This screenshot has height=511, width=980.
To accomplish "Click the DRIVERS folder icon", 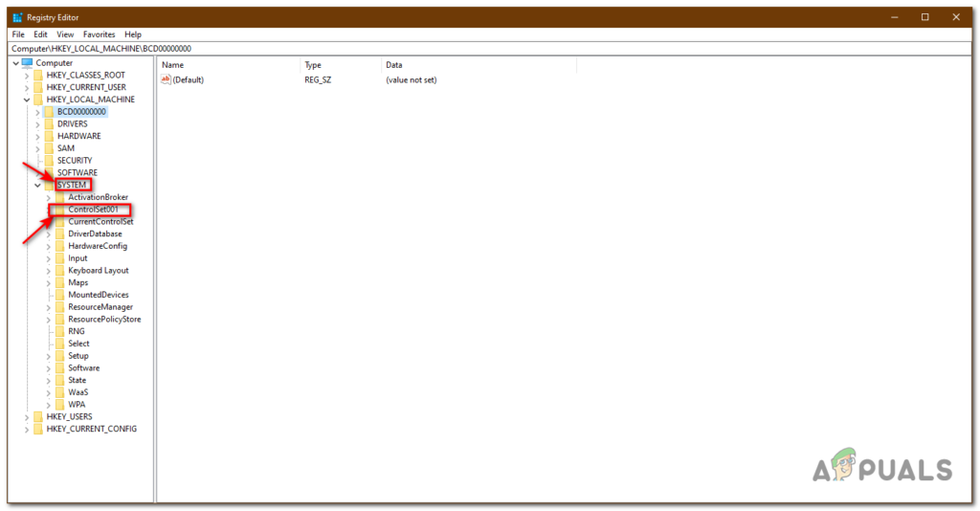I will pos(49,123).
